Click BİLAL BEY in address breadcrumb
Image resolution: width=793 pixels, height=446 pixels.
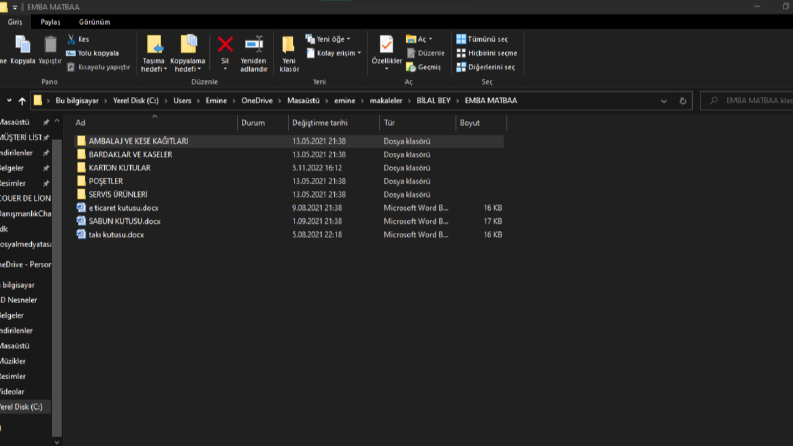433,101
